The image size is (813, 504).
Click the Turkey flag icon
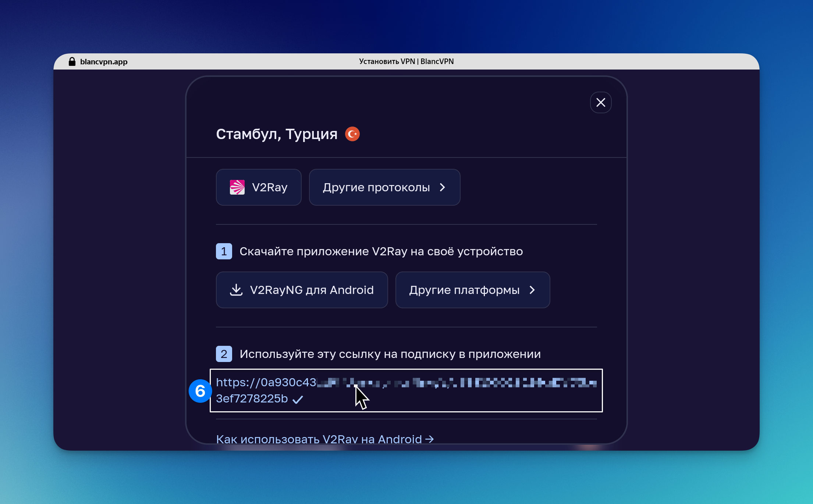coord(352,134)
